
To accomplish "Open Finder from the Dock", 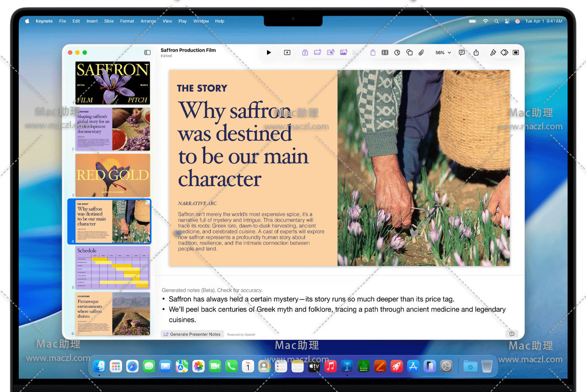I will pyautogui.click(x=99, y=366).
